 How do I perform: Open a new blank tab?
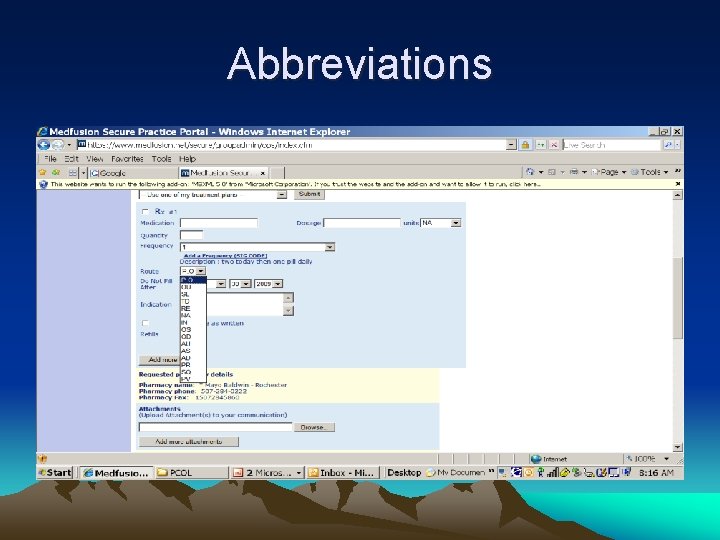277,173
